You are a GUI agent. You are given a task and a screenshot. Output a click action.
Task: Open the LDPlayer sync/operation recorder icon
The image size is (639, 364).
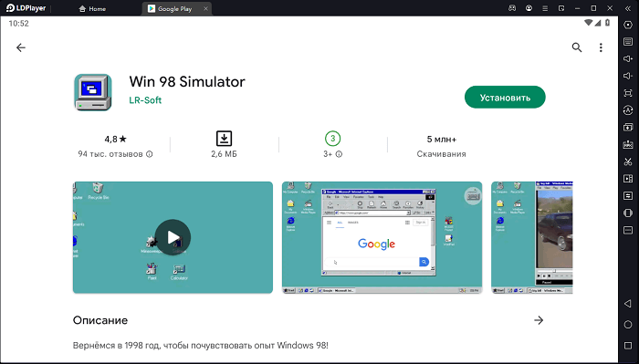pos(628,110)
